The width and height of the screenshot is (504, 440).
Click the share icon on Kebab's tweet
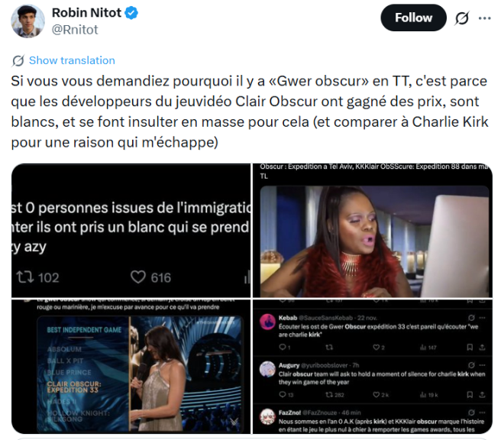point(482,348)
